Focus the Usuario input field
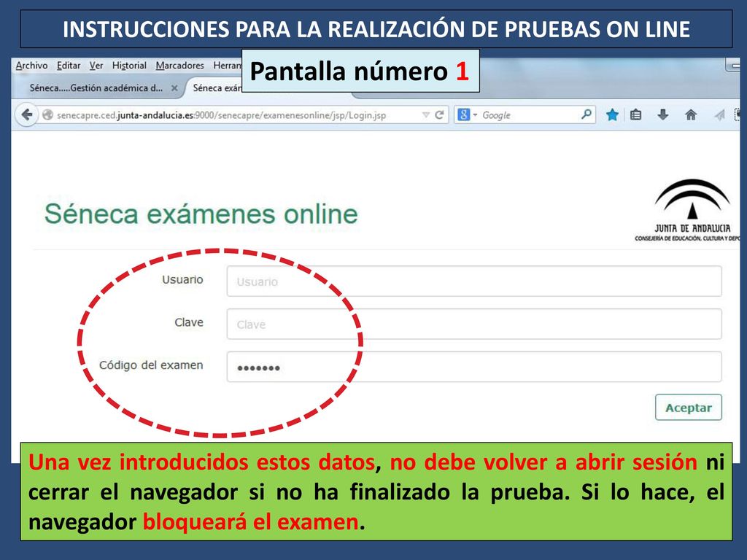This screenshot has width=747, height=560. pos(474,281)
